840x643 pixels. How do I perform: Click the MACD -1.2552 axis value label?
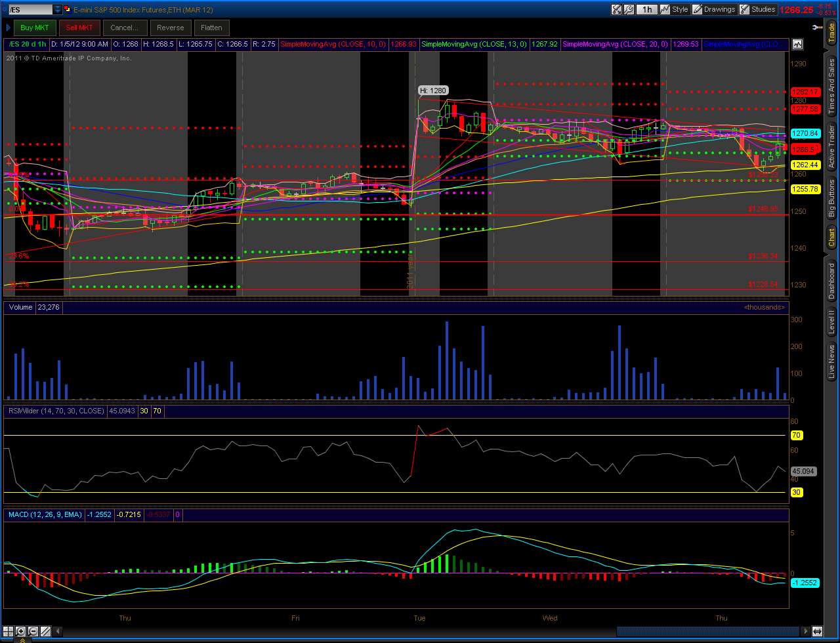pos(805,583)
